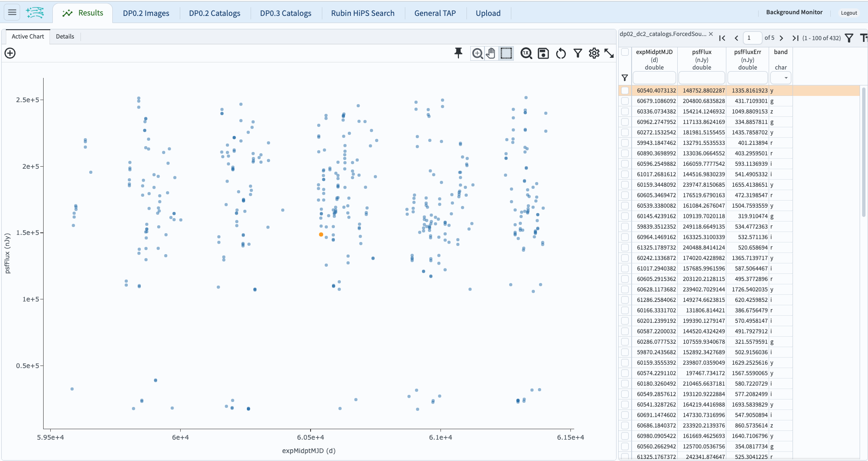Select the checkbox for row 60679.1086092
The height and width of the screenshot is (461, 868).
point(626,101)
